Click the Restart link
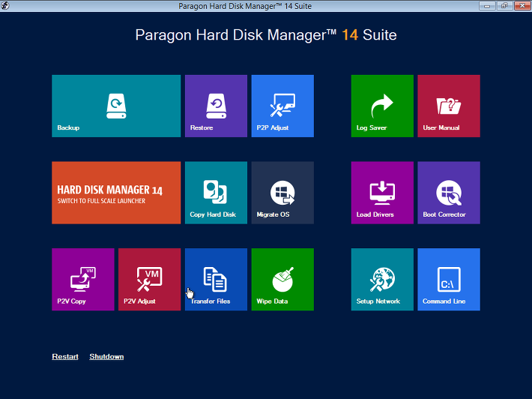Image resolution: width=532 pixels, height=399 pixels. click(x=65, y=356)
